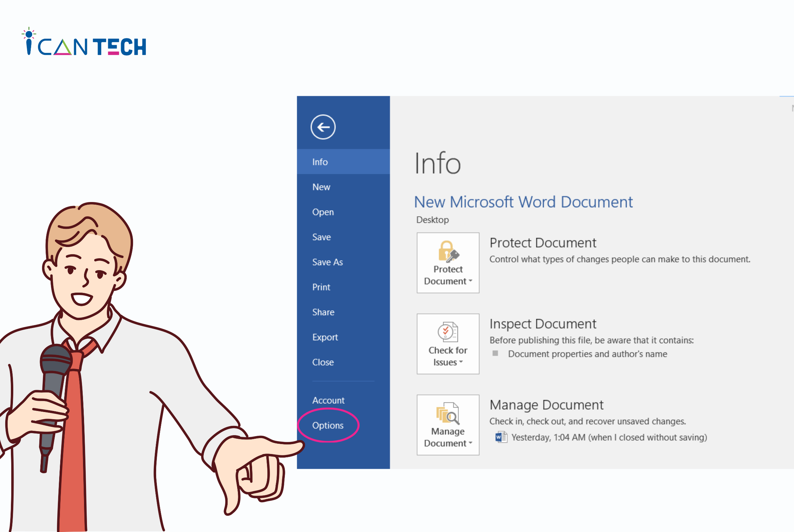Click the back arrow circle button
794x532 pixels.
(323, 127)
